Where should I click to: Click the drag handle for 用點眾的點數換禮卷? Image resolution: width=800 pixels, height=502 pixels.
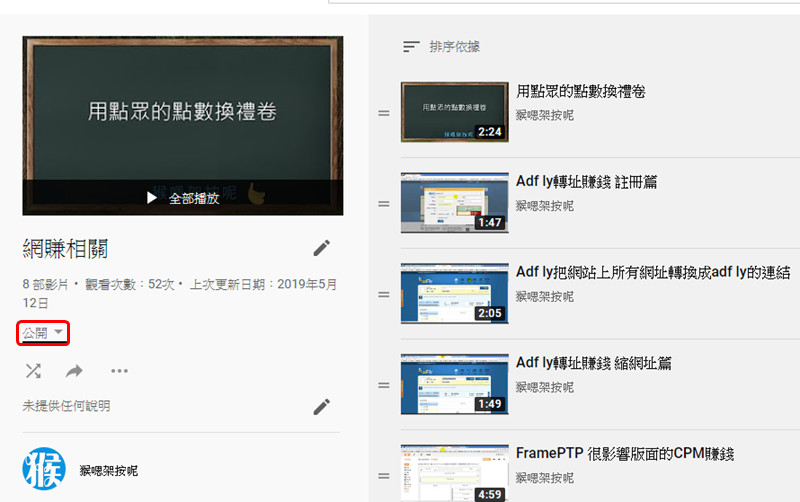tap(384, 113)
